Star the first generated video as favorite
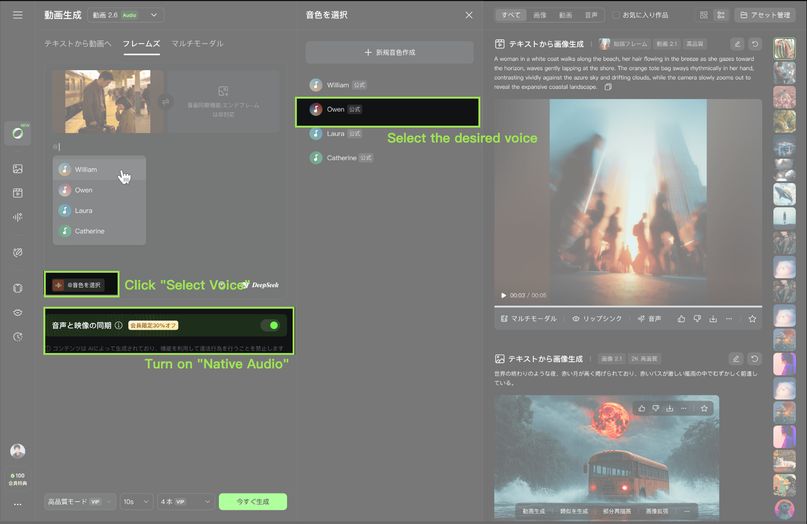 coord(752,318)
